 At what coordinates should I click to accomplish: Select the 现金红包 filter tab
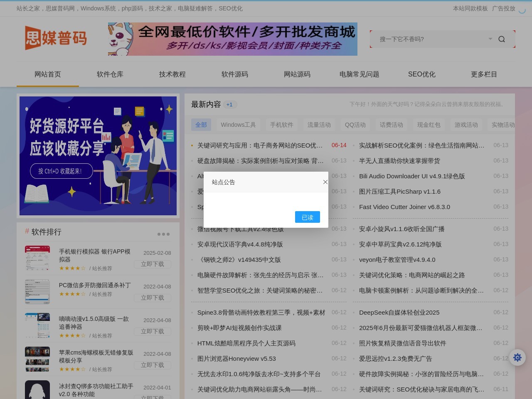click(x=429, y=125)
